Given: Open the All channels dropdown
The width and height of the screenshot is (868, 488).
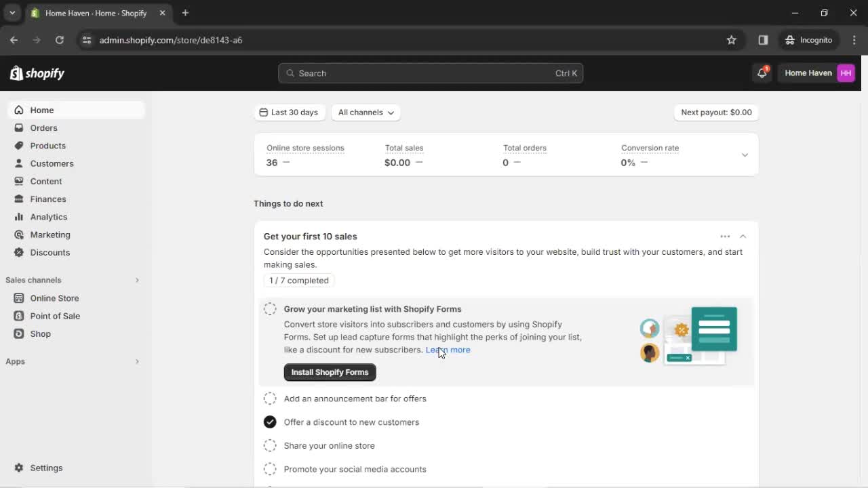Looking at the screenshot, I should 366,113.
